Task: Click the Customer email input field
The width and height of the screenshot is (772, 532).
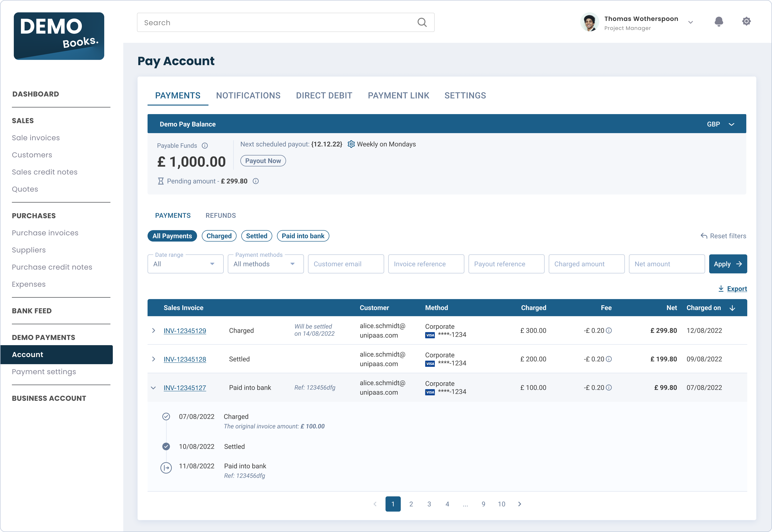Action: point(346,264)
